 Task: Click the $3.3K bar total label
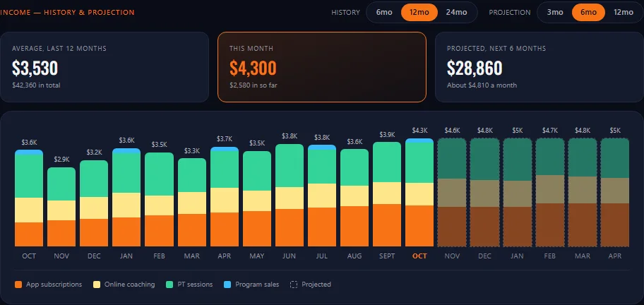coord(192,150)
